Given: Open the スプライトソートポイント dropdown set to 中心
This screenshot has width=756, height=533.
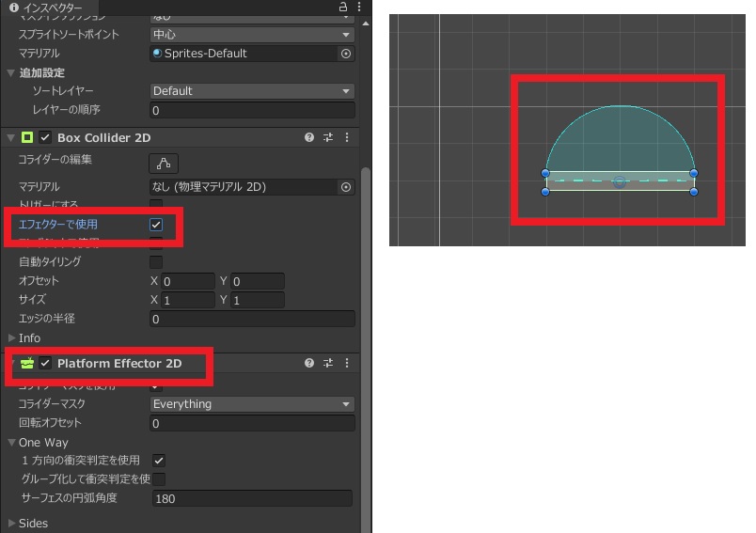Looking at the screenshot, I should click(252, 34).
